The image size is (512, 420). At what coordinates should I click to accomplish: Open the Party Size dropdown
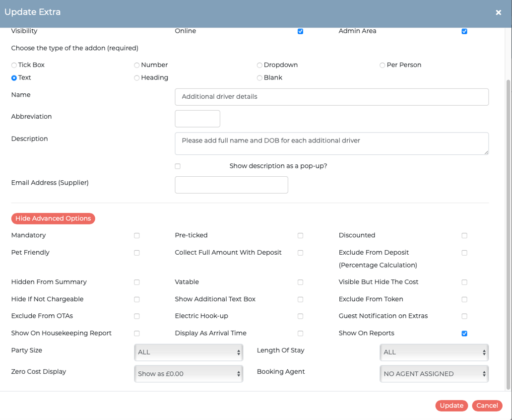(x=189, y=352)
